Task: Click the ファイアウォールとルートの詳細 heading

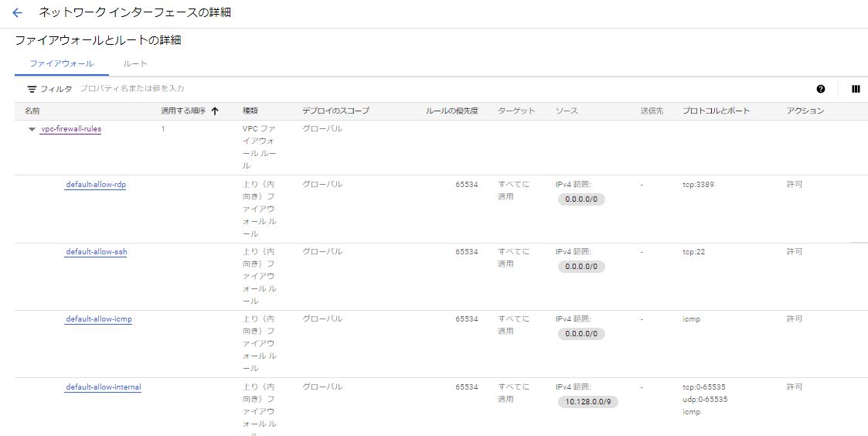Action: point(98,40)
